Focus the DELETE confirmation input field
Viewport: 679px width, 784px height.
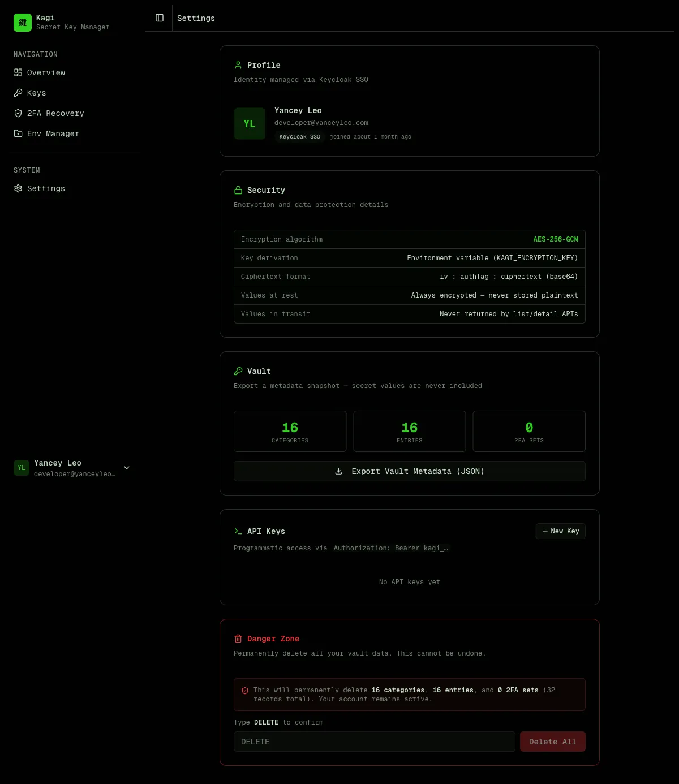coord(374,742)
